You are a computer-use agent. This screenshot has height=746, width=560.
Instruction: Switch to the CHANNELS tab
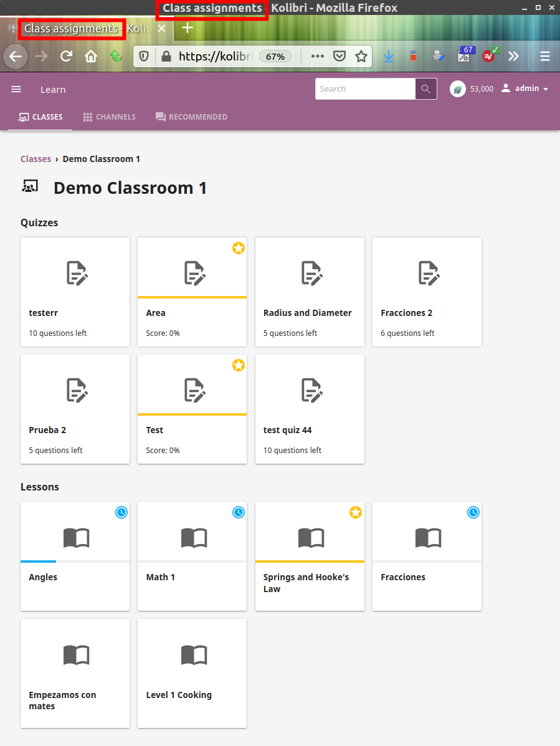click(109, 117)
